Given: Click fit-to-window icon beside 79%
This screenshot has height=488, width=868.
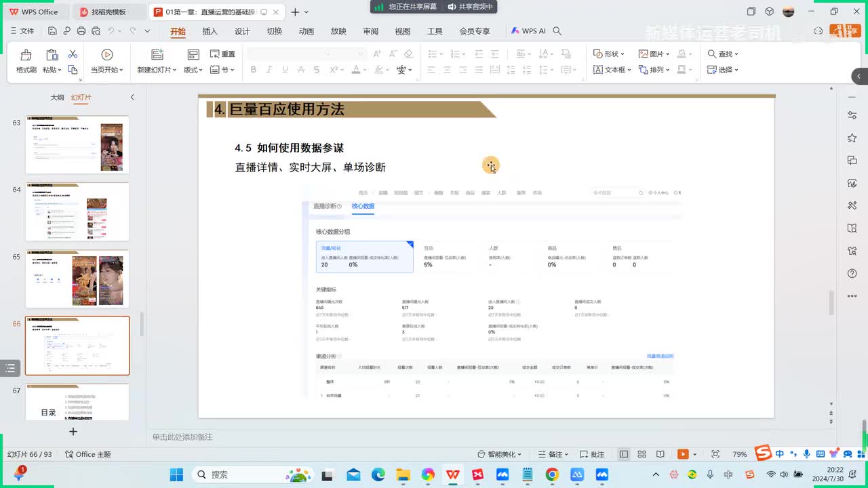Looking at the screenshot, I should point(715,454).
